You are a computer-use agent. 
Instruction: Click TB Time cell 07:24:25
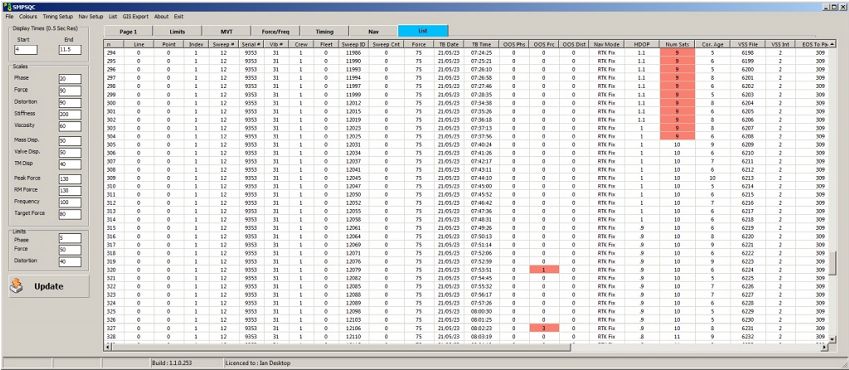coord(481,53)
